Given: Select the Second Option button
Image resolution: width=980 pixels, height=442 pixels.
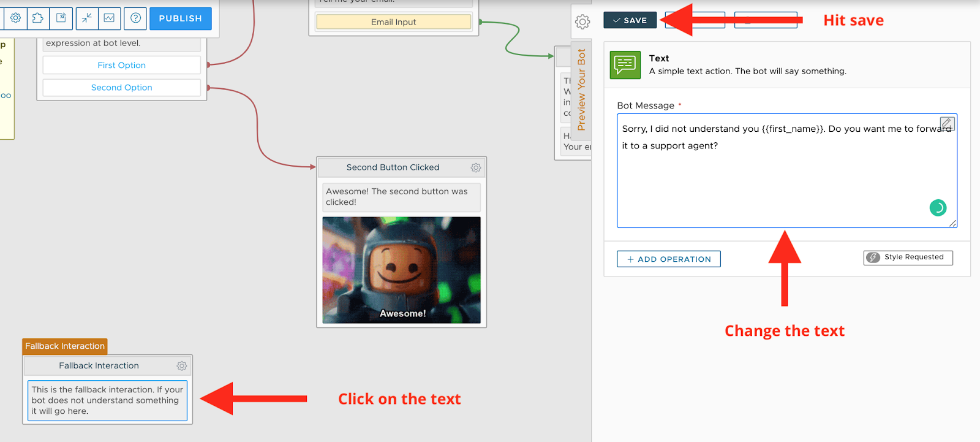Looking at the screenshot, I should pos(121,88).
